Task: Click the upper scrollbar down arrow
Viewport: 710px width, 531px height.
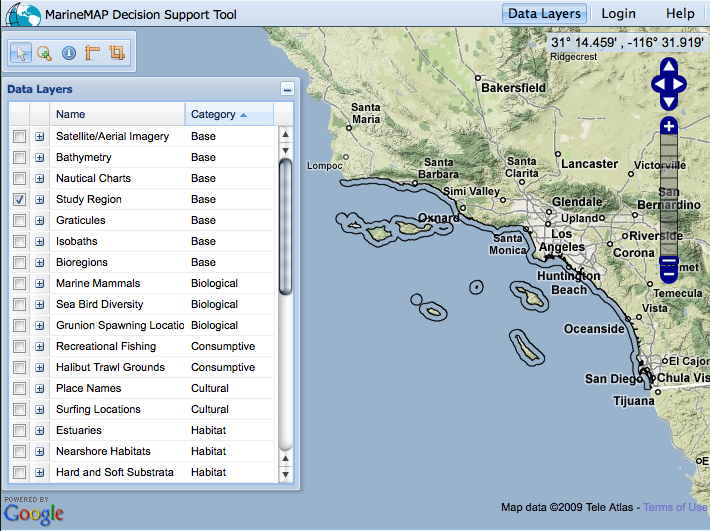Action: (x=285, y=150)
